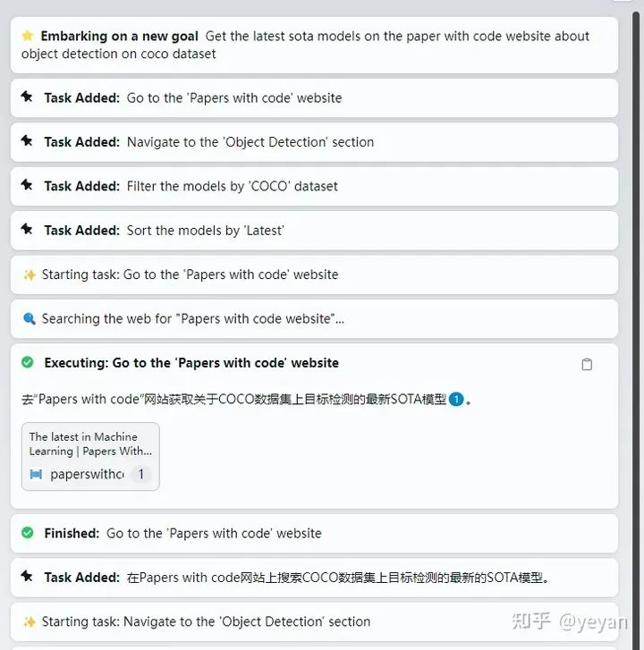Click sparkle icon of 'Starting task: Go to the Papers with code website'

click(x=30, y=274)
